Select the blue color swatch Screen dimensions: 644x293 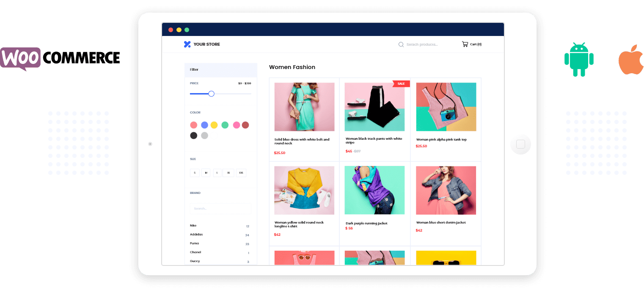(204, 125)
